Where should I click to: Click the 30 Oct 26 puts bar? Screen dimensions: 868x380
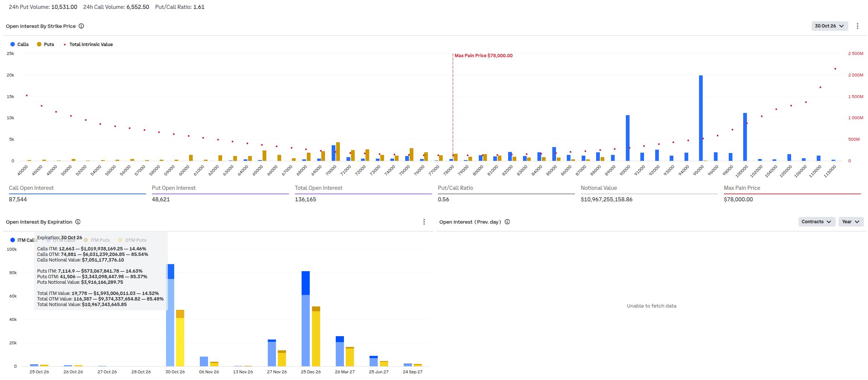click(180, 338)
